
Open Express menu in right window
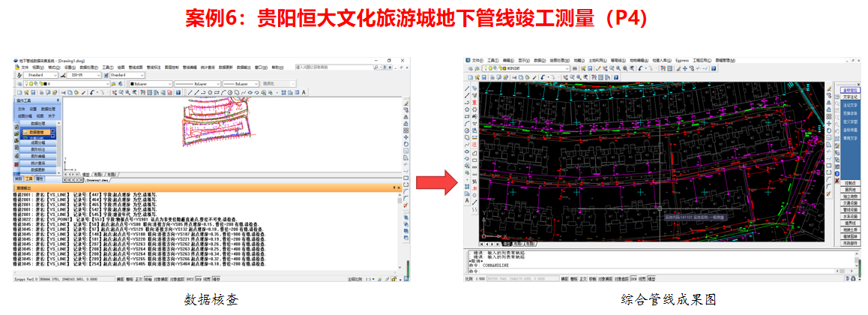(x=682, y=60)
